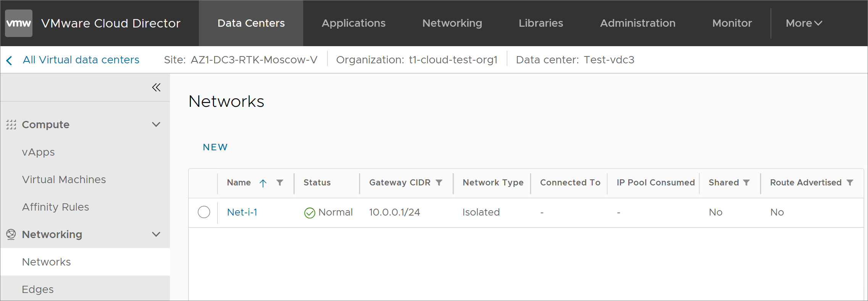Image resolution: width=868 pixels, height=301 pixels.
Task: Click the Networking globe icon in the sidebar
Action: pyautogui.click(x=11, y=234)
